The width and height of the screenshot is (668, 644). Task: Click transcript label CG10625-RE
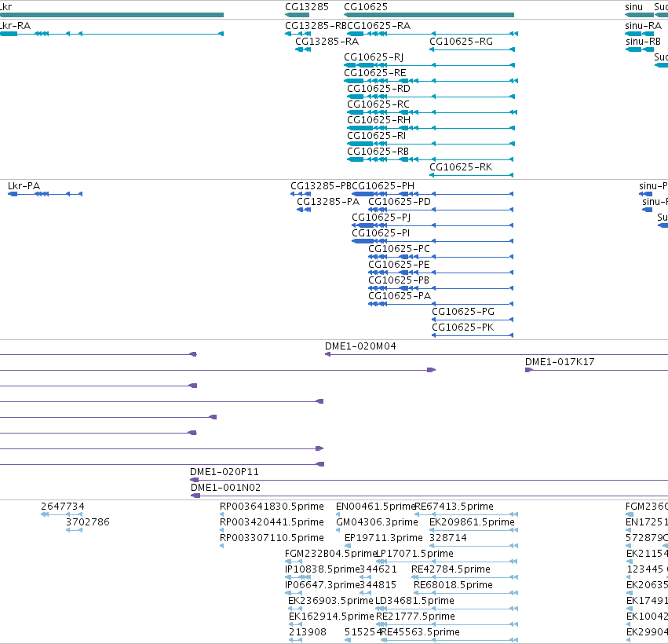(x=375, y=73)
